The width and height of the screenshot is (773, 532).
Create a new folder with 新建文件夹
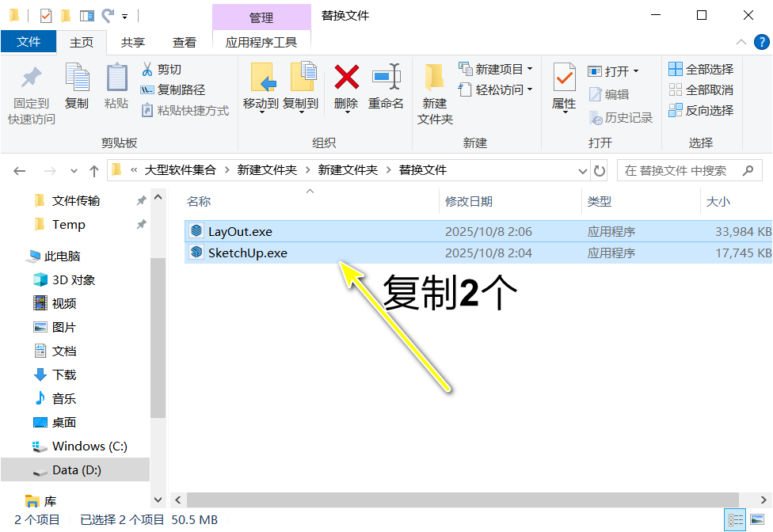pyautogui.click(x=435, y=94)
